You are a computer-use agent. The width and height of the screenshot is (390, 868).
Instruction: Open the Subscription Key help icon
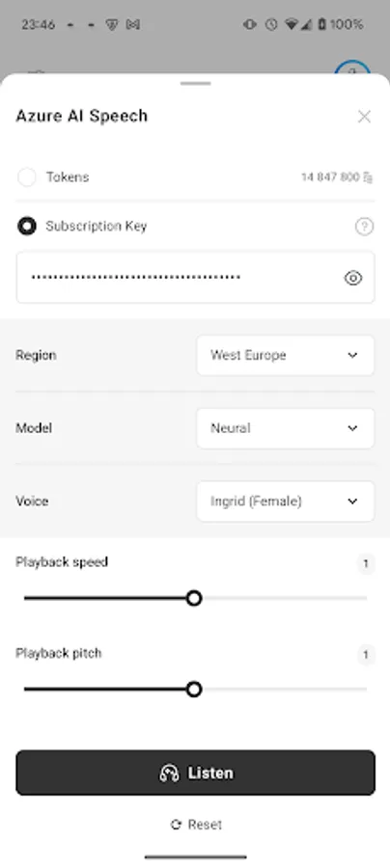click(x=364, y=227)
